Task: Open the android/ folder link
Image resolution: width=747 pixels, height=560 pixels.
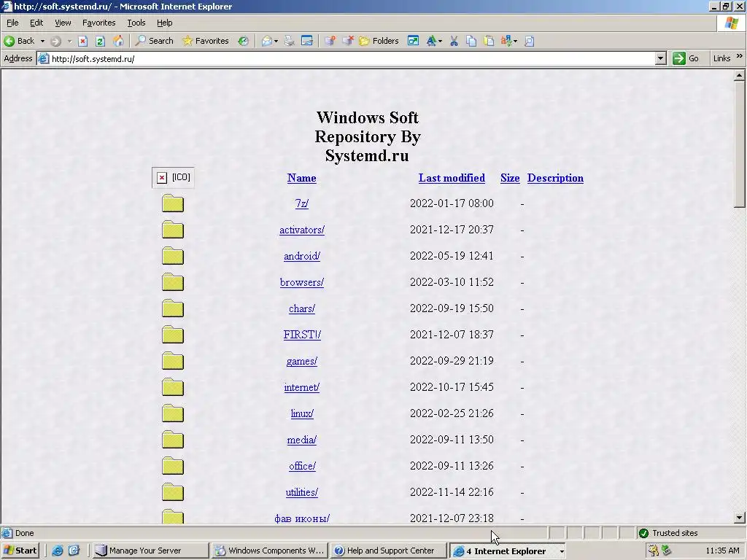Action: click(301, 256)
